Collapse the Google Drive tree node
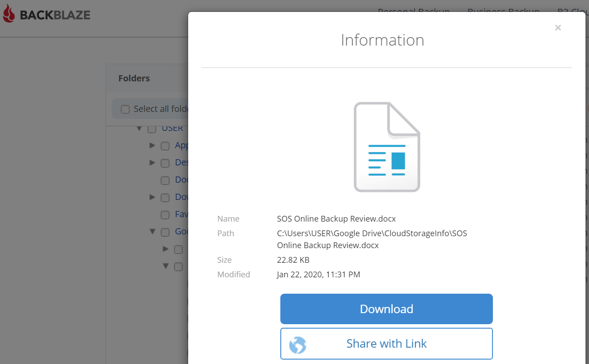 (x=152, y=231)
